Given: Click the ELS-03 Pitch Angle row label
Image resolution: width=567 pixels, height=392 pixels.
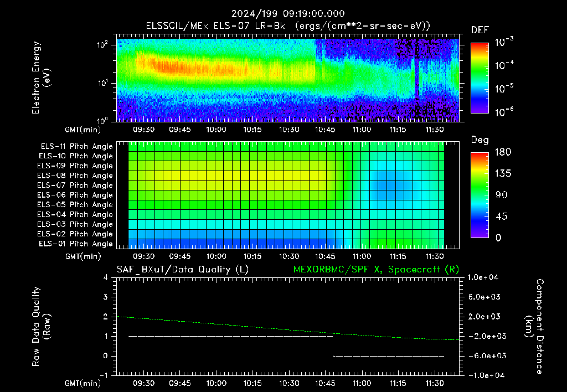Looking at the screenshot, I should coord(75,225).
